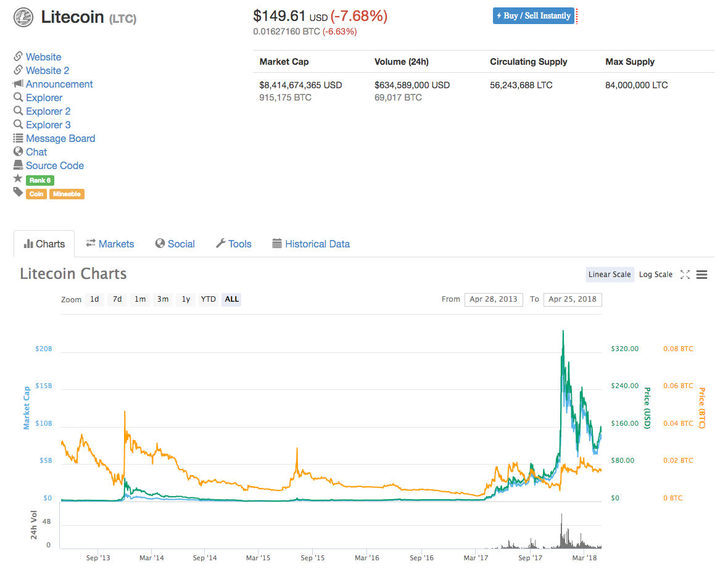This screenshot has width=728, height=572.
Task: Open the chart hamburger menu
Action: (x=702, y=275)
